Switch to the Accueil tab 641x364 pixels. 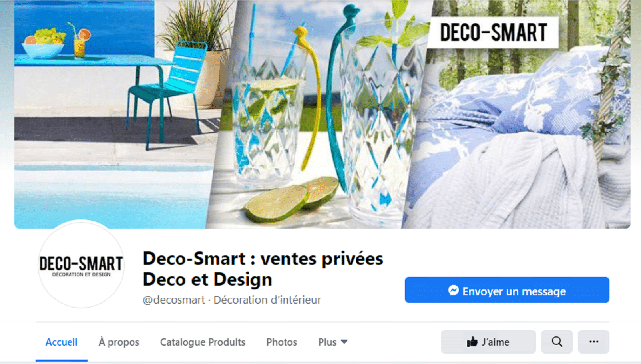click(x=62, y=342)
